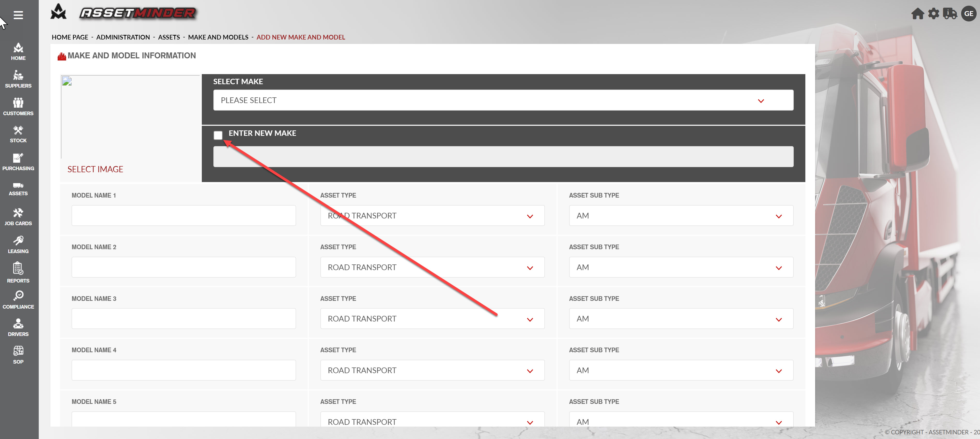Open the Purchasing sidebar icon
Screen dimensions: 980x439
coord(18,162)
